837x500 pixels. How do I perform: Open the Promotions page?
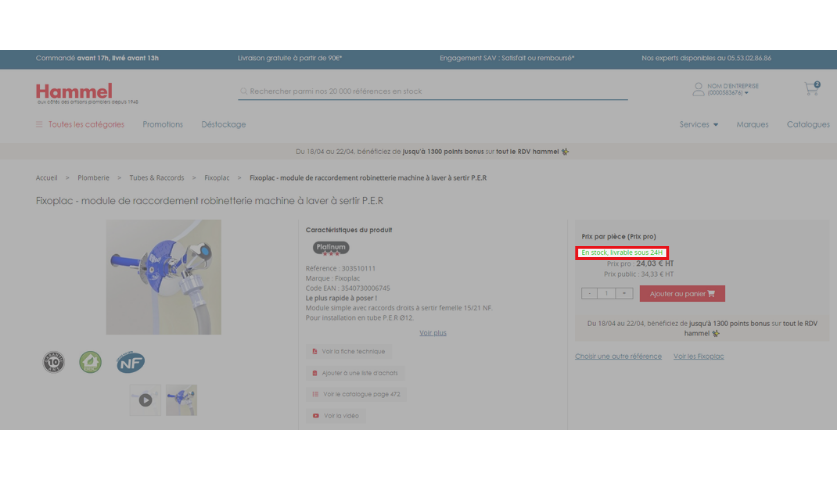(x=162, y=124)
